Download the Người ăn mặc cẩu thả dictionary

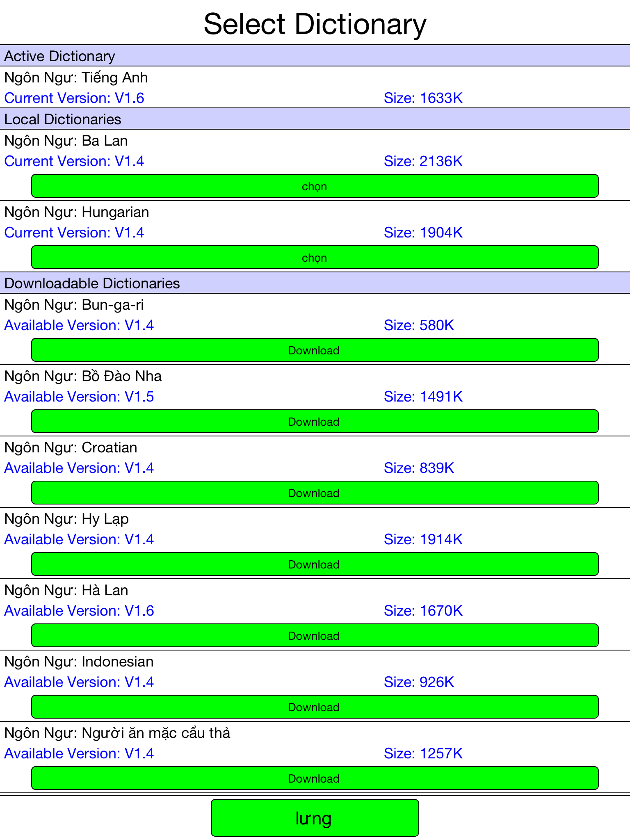[x=315, y=778]
